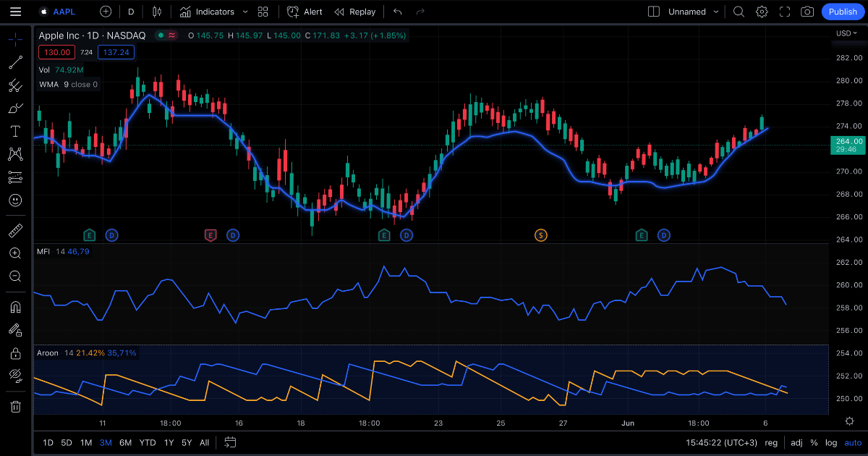Screen dimensions: 868x456
Task: Click the red earnings E marker
Action: [x=210, y=235]
